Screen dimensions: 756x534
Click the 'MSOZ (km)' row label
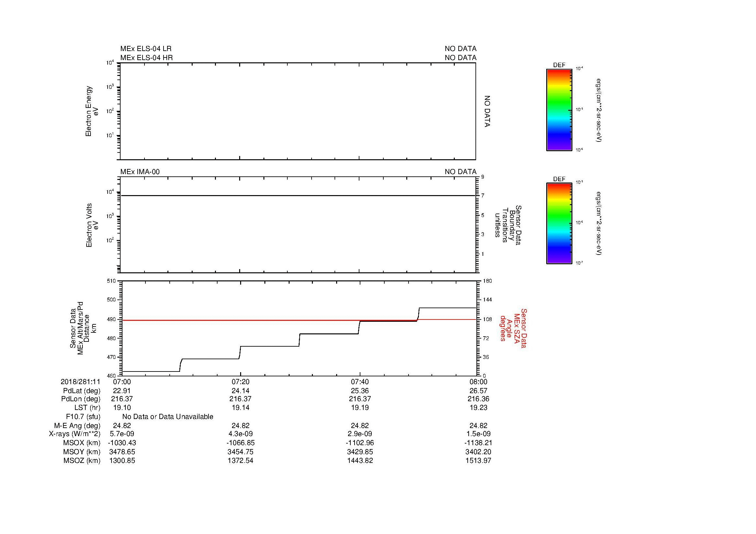tap(82, 461)
